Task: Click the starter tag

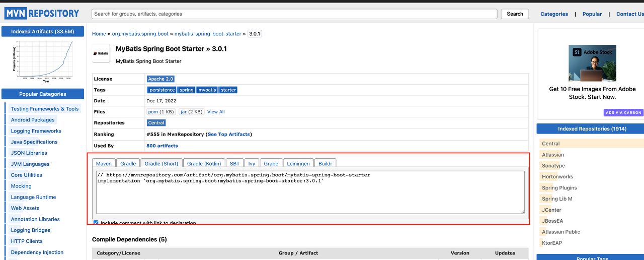Action: click(x=228, y=90)
